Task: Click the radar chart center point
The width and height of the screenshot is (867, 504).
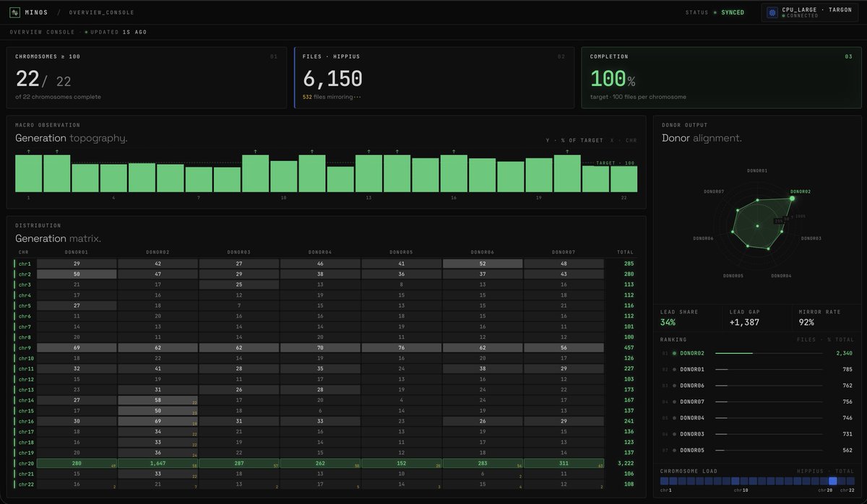Action: pos(757,226)
